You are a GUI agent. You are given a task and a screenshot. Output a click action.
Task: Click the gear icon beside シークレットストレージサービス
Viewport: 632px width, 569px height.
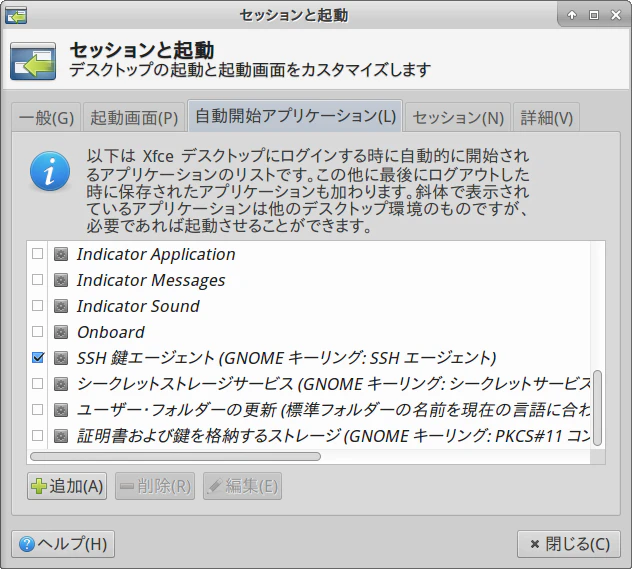tap(61, 384)
